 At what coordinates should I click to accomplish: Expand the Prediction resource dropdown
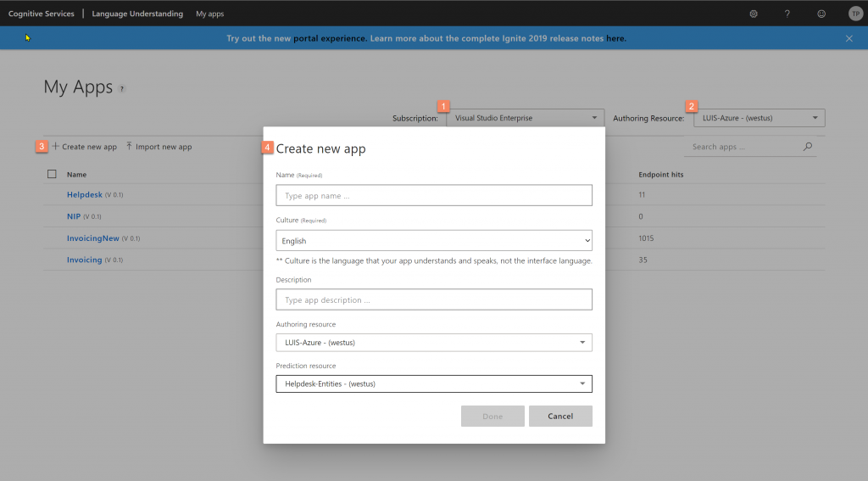pyautogui.click(x=434, y=383)
